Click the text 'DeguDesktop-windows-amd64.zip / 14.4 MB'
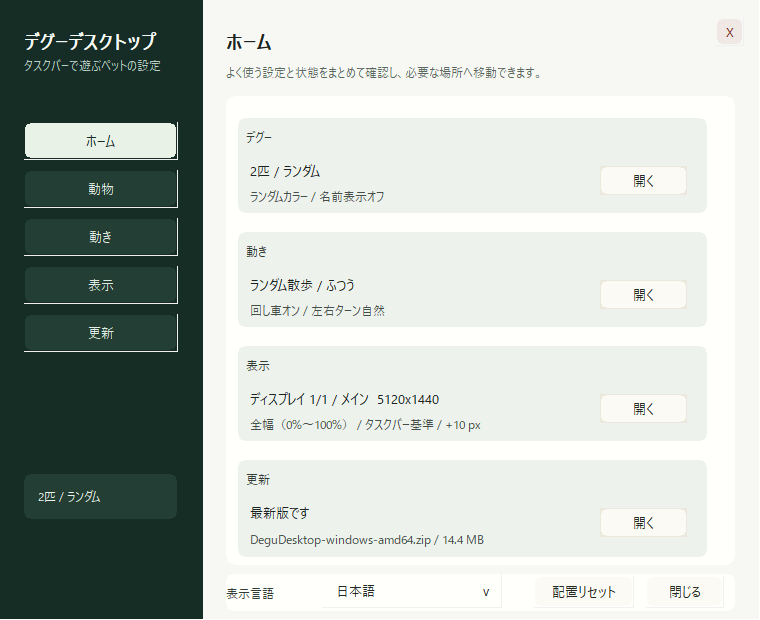The image size is (760, 620). [x=367, y=540]
